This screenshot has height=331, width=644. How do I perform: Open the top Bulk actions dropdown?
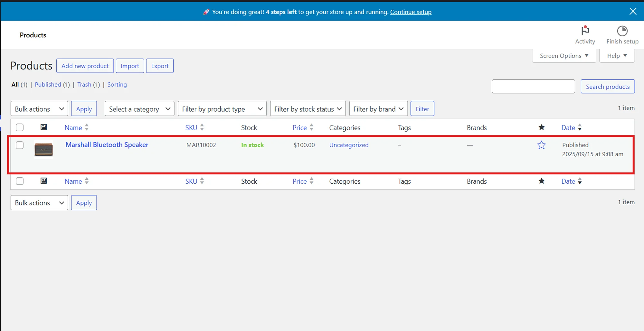click(x=39, y=109)
